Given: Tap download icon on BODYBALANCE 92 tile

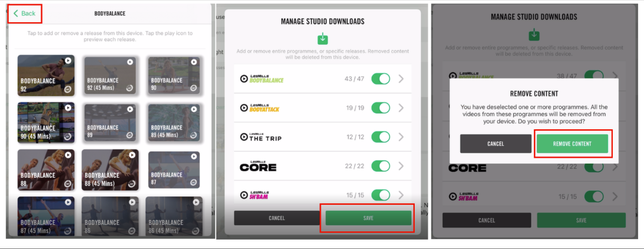Looking at the screenshot, I should point(68,89).
